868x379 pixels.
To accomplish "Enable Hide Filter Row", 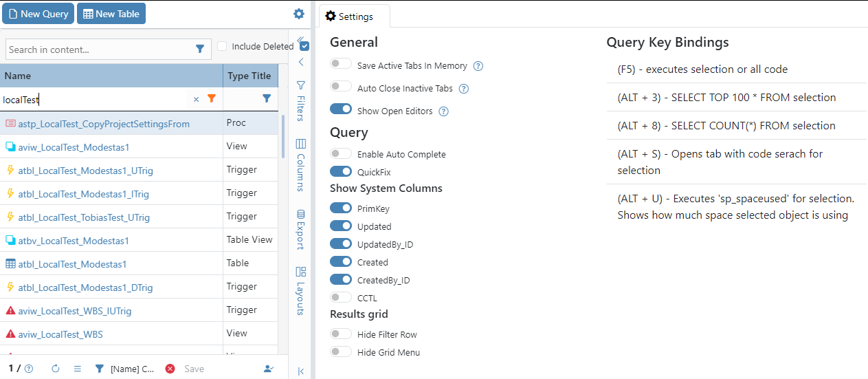I will point(341,334).
